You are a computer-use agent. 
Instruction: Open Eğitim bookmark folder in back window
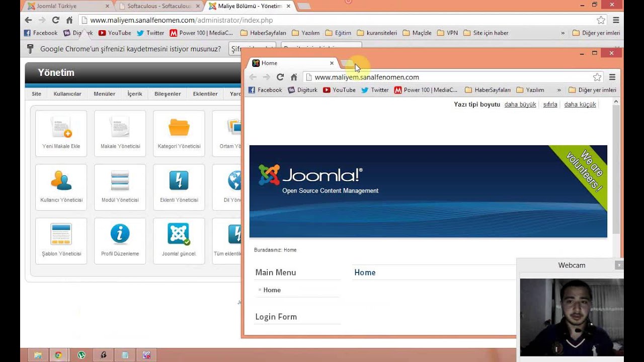pyautogui.click(x=338, y=33)
